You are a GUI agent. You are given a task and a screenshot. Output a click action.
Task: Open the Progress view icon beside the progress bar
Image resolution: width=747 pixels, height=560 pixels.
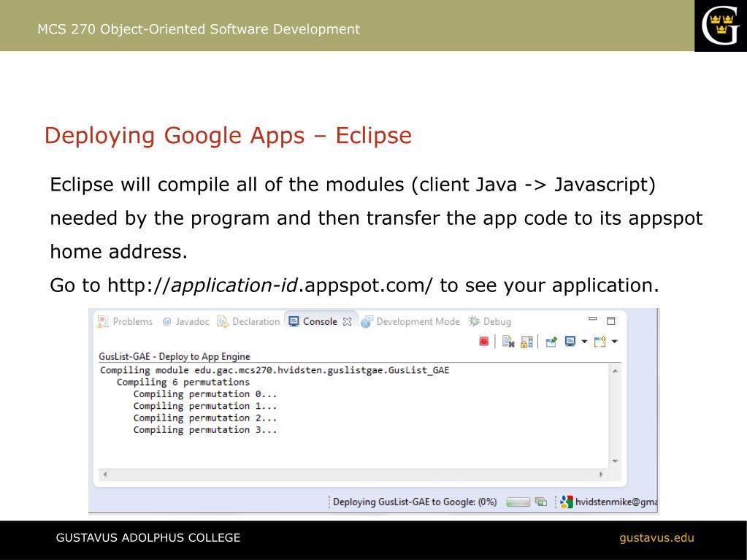pyautogui.click(x=541, y=502)
